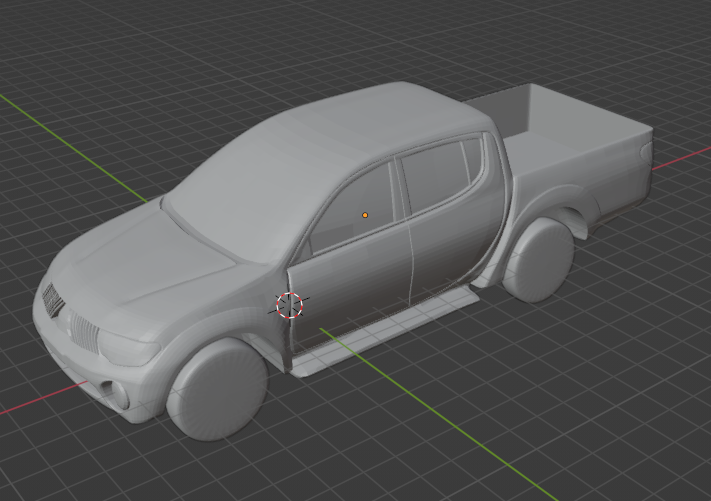This screenshot has width=711, height=501.
Task: Select the tail light on rear corner
Action: (646, 151)
